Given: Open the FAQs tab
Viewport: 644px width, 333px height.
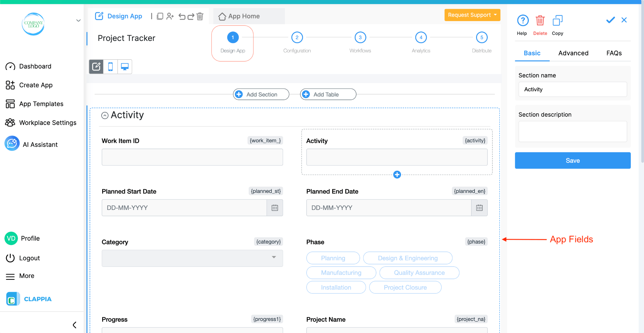Looking at the screenshot, I should click(x=614, y=53).
